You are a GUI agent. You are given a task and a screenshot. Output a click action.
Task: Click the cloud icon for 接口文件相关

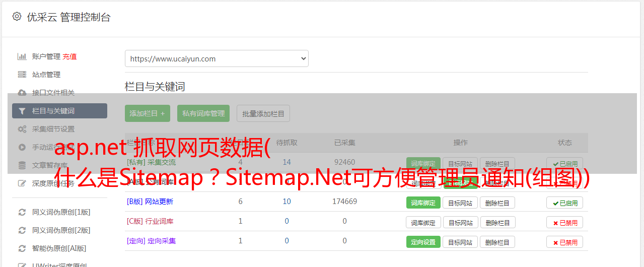(x=22, y=93)
